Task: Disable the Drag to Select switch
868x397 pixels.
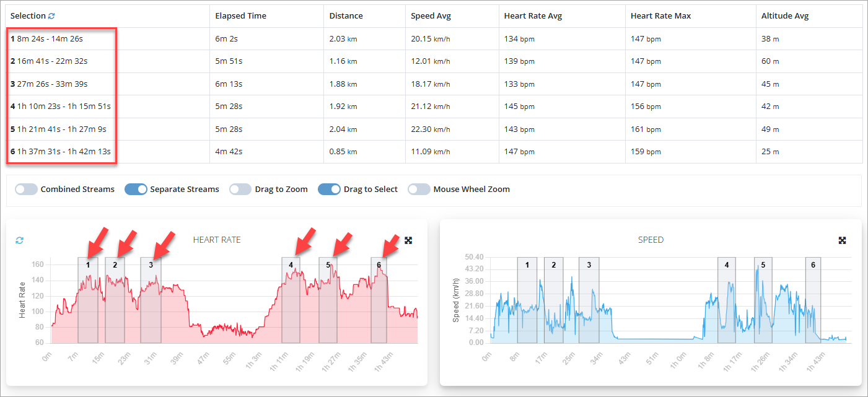Action: click(330, 190)
